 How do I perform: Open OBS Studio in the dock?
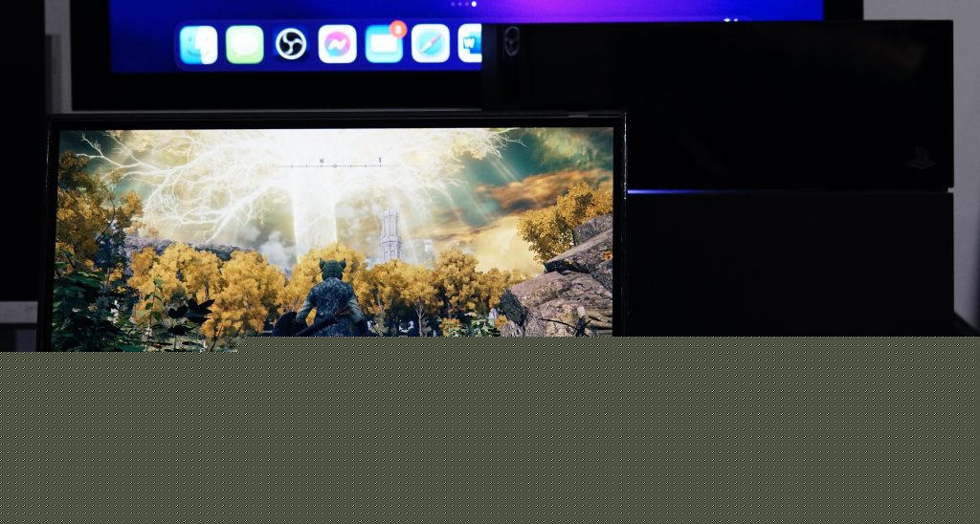pos(291,45)
